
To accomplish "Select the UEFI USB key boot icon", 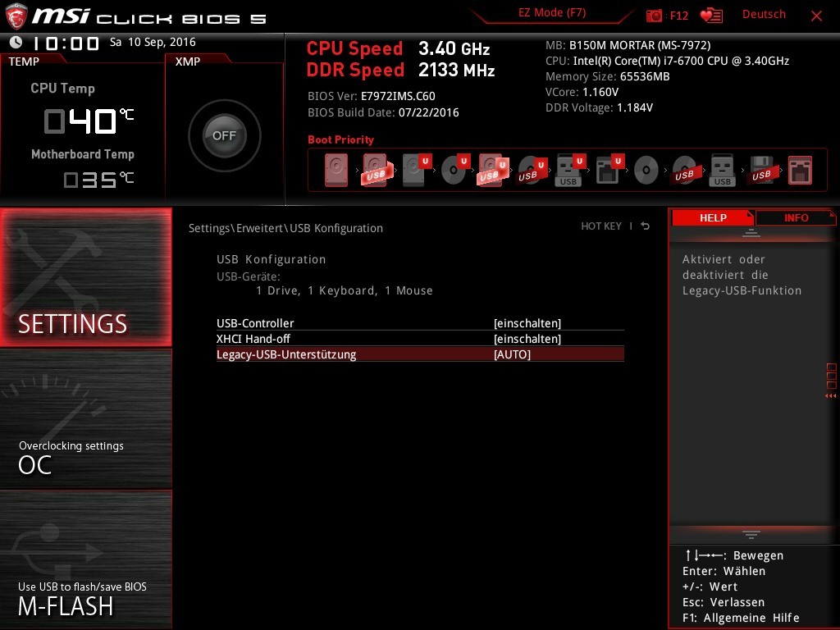I will pyautogui.click(x=571, y=171).
